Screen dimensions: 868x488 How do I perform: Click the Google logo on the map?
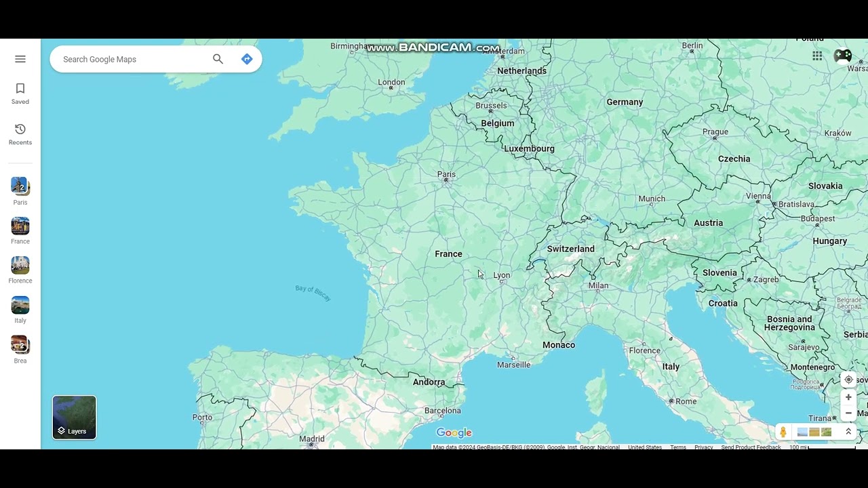coord(454,433)
